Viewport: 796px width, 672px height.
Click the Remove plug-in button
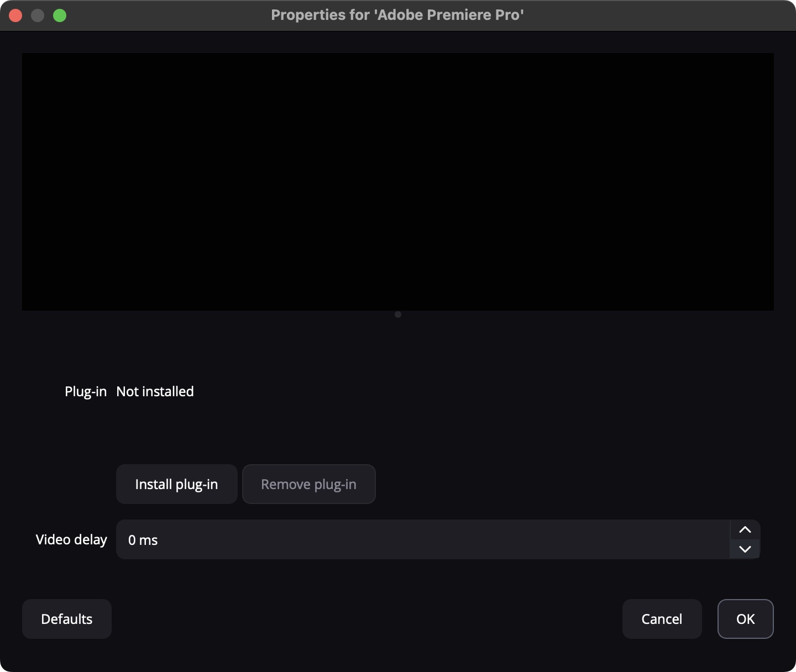point(309,484)
